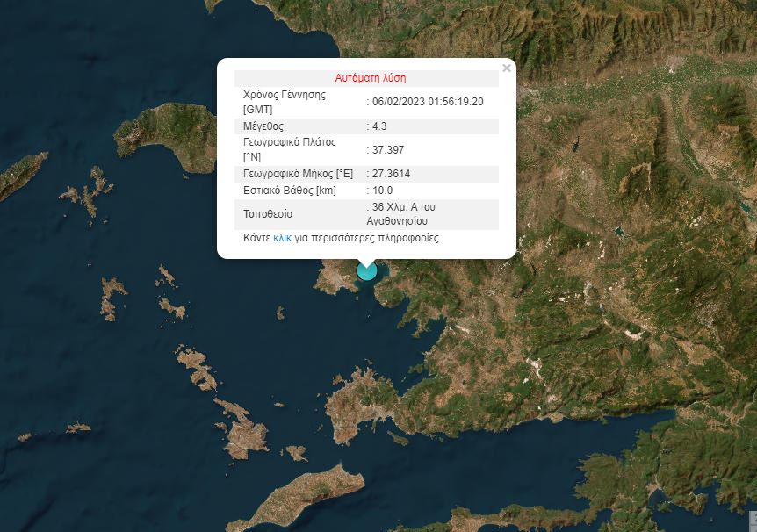Select the origin time value 06/02/2023 01:56:19.20
The image size is (757, 532).
point(428,102)
